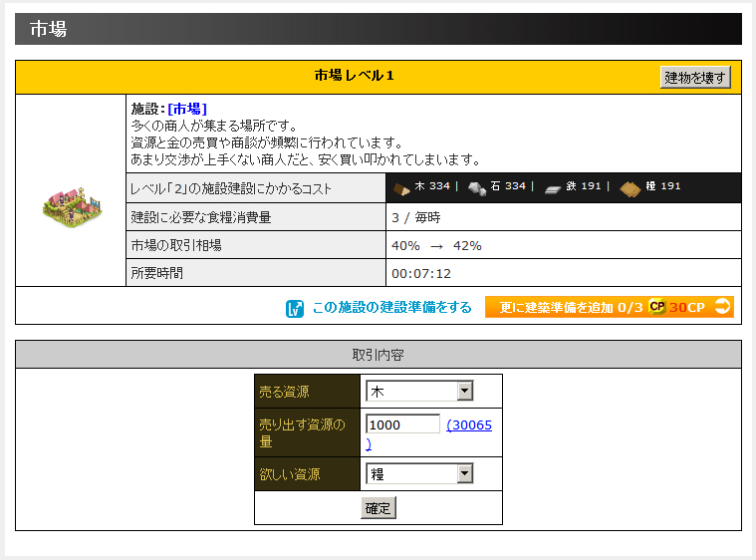Click the 所要時間 row label
The height and width of the screenshot is (560, 756).
tap(157, 273)
